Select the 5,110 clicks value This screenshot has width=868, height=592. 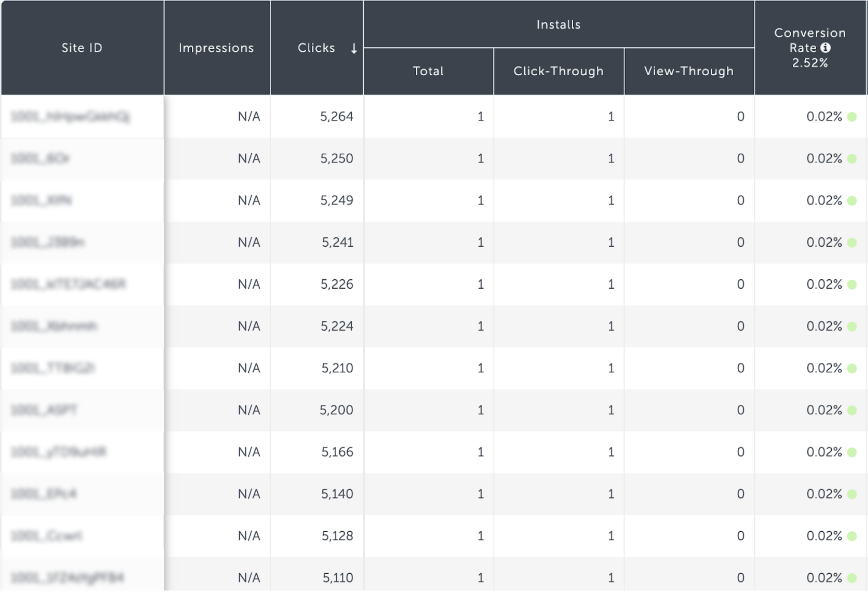(x=338, y=577)
